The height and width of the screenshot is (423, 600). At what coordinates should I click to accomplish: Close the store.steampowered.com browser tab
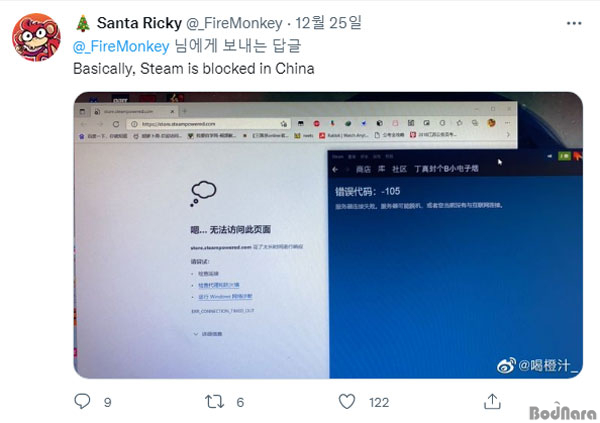click(x=172, y=111)
